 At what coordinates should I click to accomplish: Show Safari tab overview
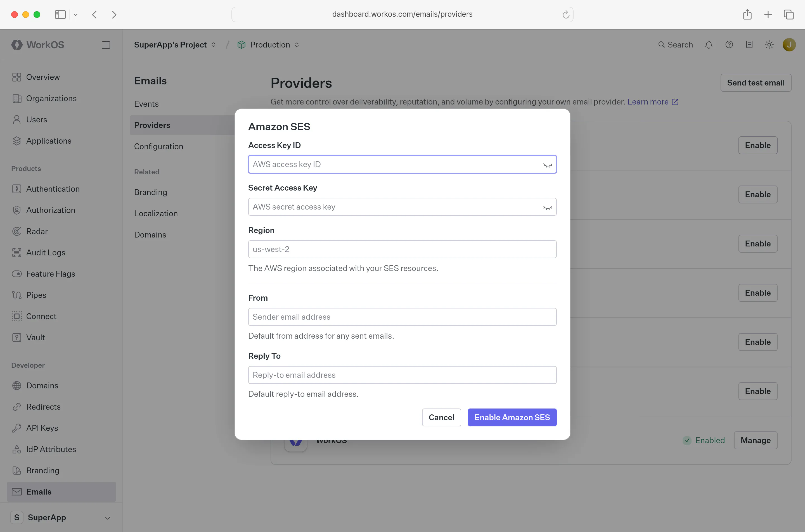(x=789, y=15)
